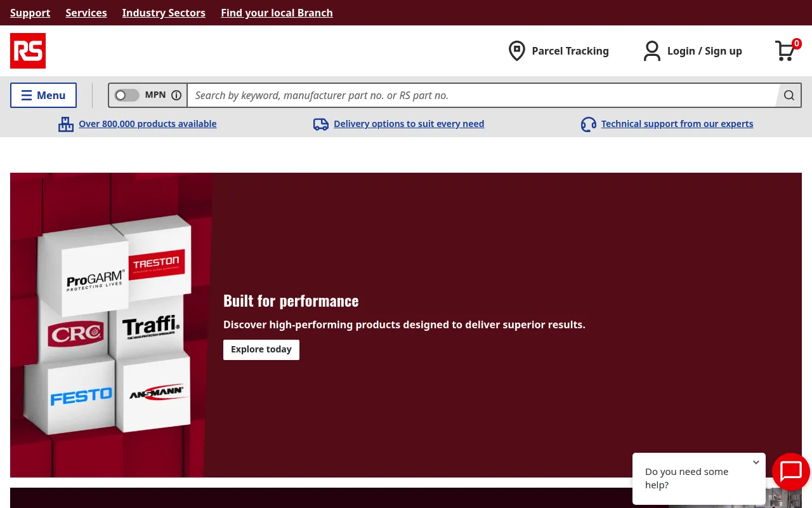Open the Parcel Tracking link
Image resolution: width=812 pixels, height=508 pixels.
tap(570, 51)
